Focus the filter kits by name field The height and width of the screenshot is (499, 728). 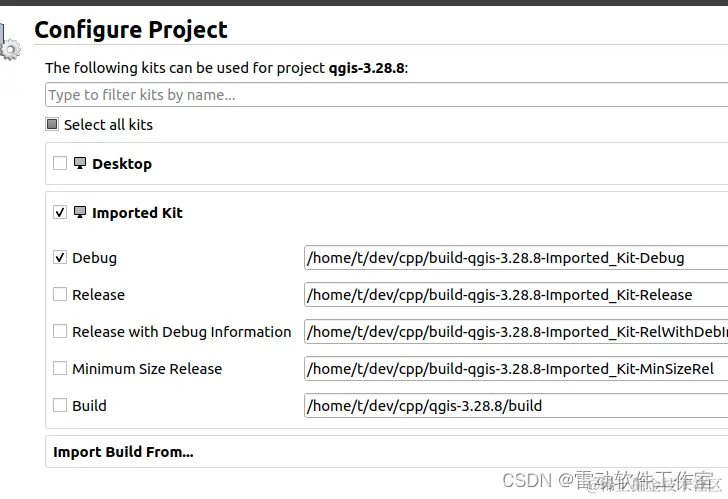(386, 95)
